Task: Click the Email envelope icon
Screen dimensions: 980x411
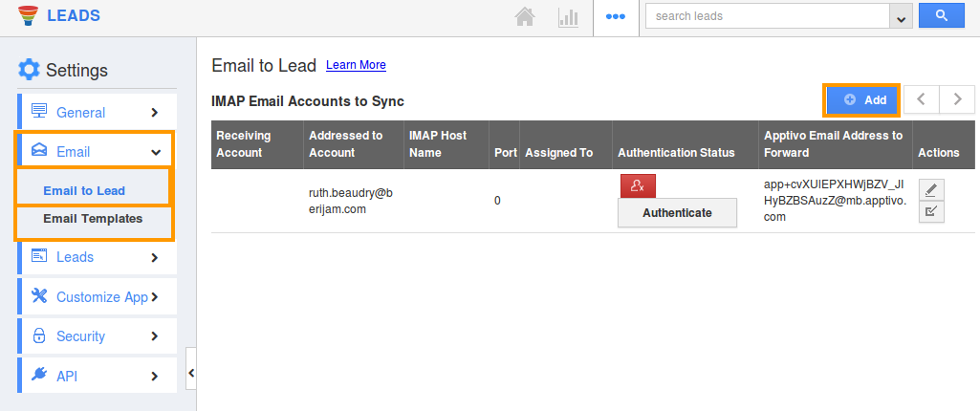Action: click(x=39, y=150)
